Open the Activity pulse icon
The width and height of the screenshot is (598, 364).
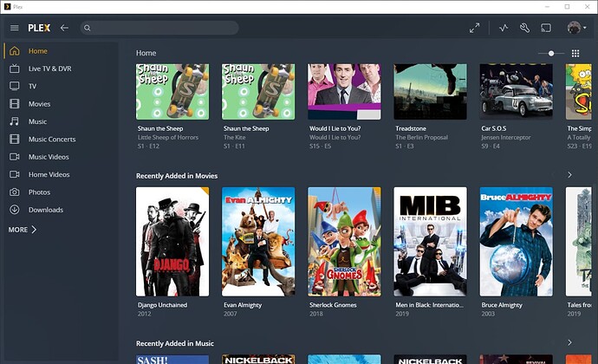[504, 28]
